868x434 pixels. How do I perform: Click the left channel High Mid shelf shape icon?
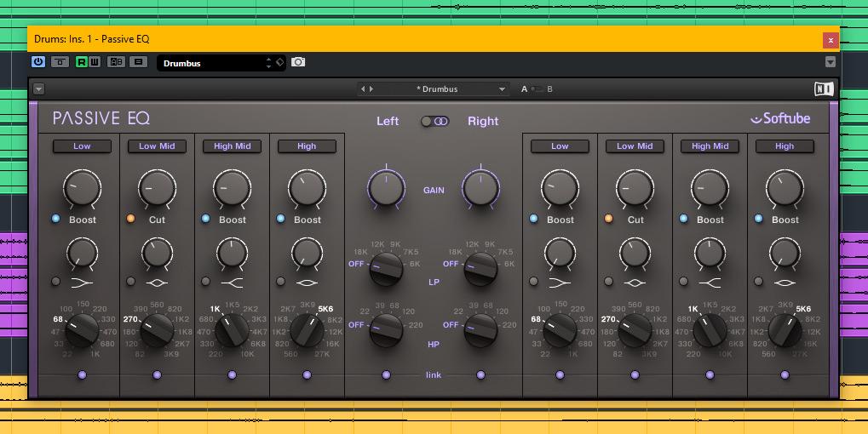pos(232,283)
